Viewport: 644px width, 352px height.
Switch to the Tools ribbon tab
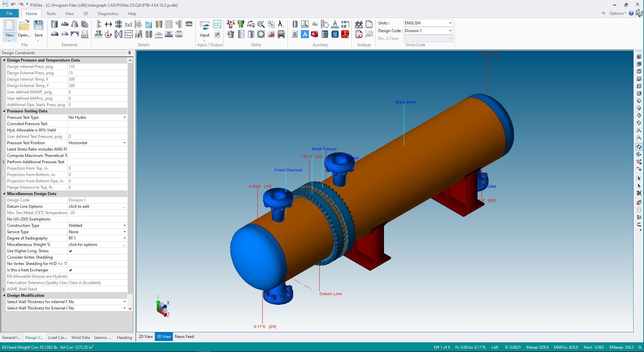(x=51, y=14)
